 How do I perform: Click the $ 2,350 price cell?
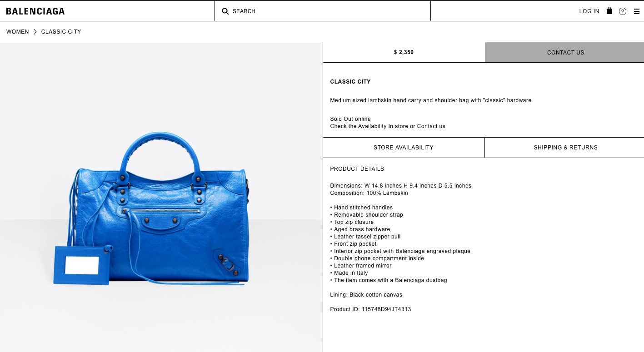click(404, 52)
